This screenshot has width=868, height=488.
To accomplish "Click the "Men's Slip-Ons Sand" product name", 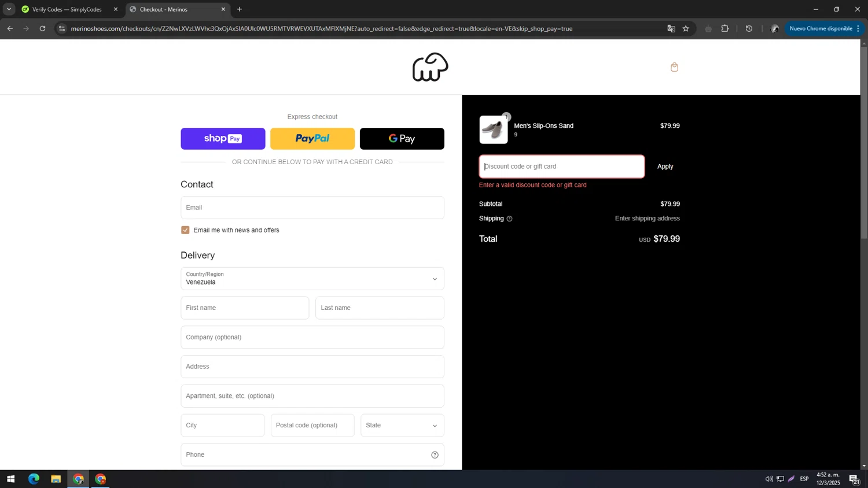I will pyautogui.click(x=543, y=125).
